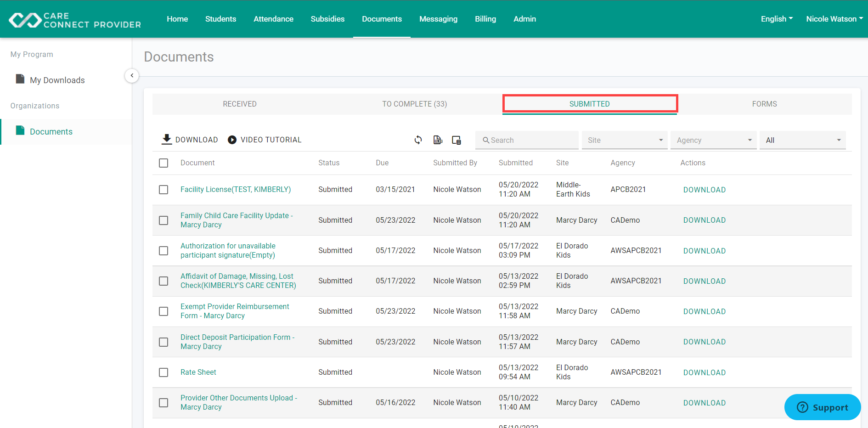Click the export document icon next to refresh

tap(438, 140)
